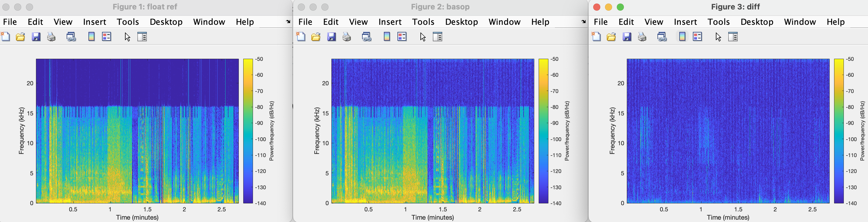Expand dock arrow at right of Figure 1 menu bar
This screenshot has height=222, width=868.
(x=288, y=22)
